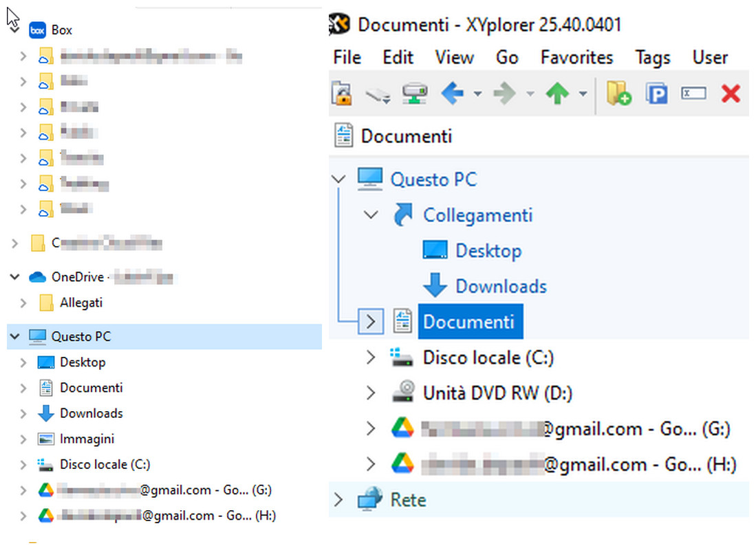This screenshot has width=756, height=550.
Task: Select Collegamenti in the XYplorer tree
Action: point(477,215)
